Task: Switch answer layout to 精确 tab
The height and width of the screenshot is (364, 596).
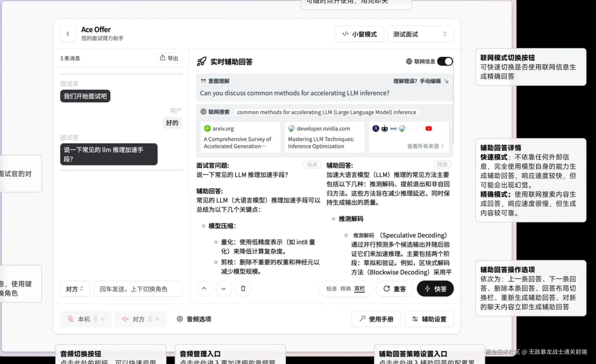Action: coord(345,288)
